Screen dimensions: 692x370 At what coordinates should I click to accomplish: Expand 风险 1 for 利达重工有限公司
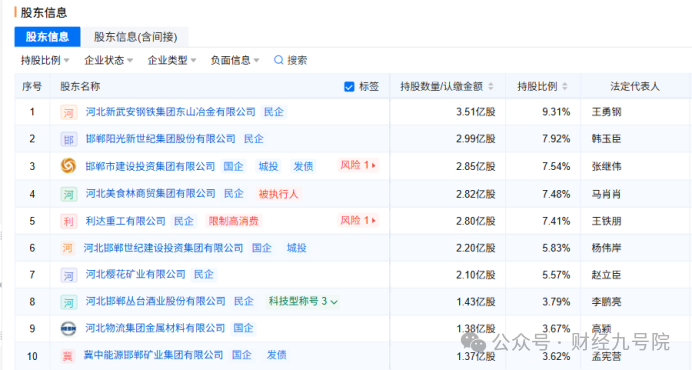point(358,220)
